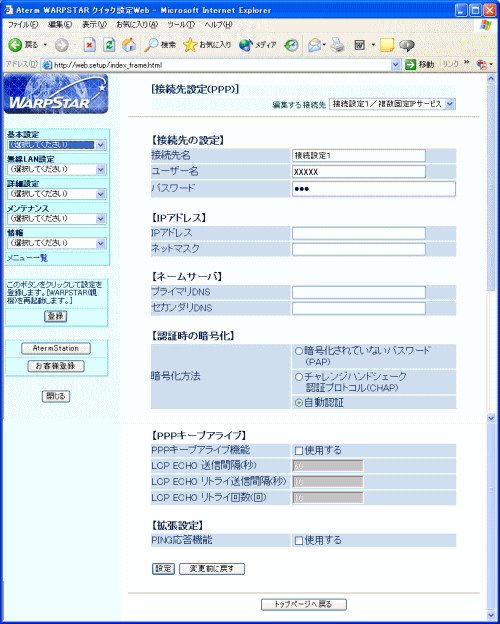Click the yellow Discuss note icon
500x624 pixels.
[x=387, y=45]
